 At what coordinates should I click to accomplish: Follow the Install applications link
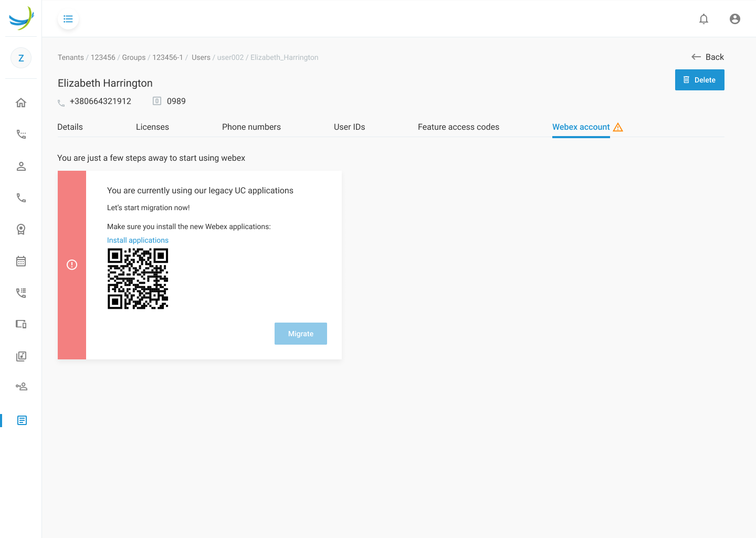click(x=138, y=240)
